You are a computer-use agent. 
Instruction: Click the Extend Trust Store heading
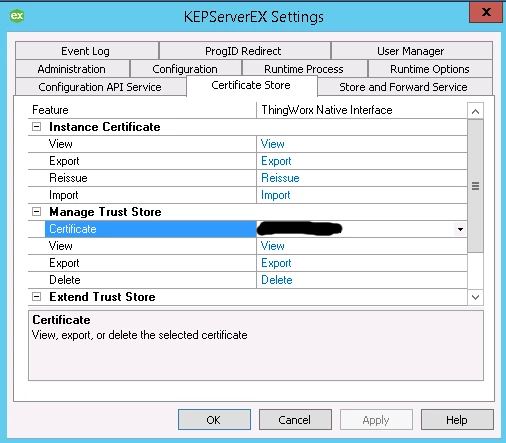pos(102,297)
